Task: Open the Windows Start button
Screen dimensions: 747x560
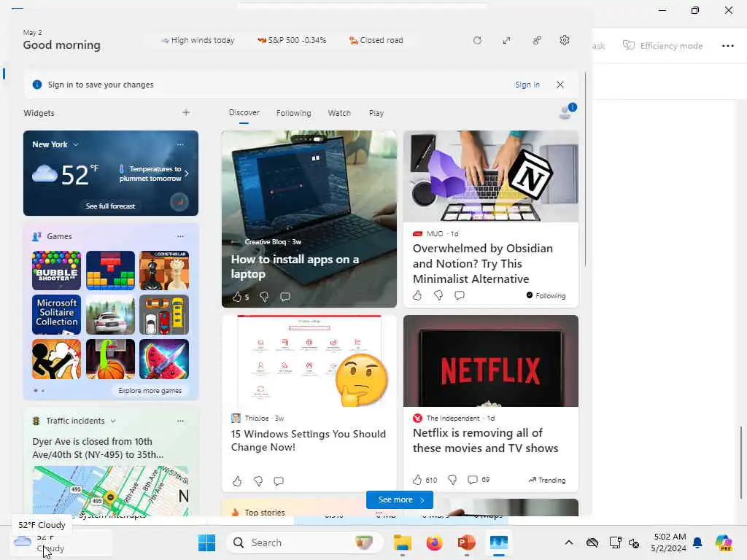Action: pyautogui.click(x=206, y=542)
